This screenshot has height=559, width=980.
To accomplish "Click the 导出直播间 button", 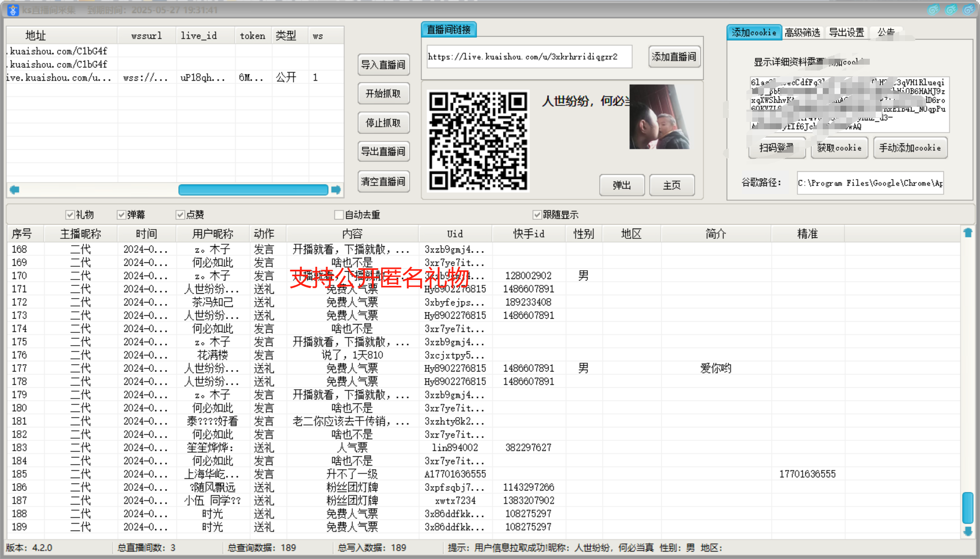I will (x=383, y=152).
